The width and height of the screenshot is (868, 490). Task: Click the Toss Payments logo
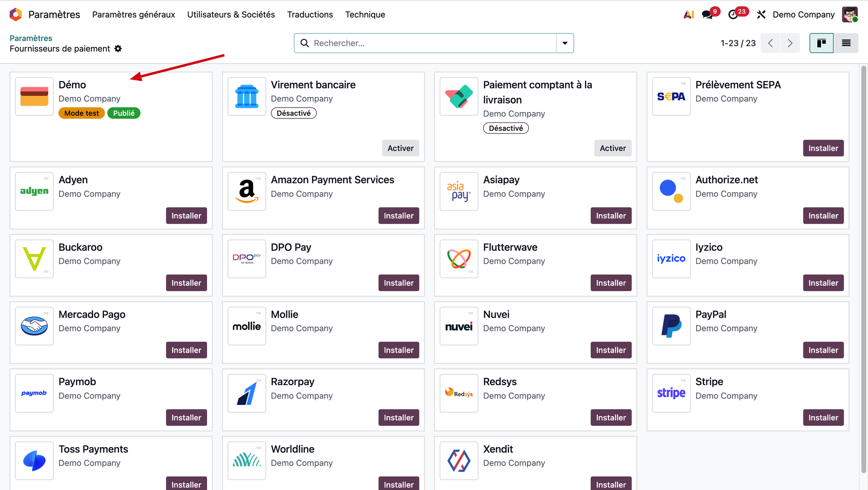click(x=34, y=461)
